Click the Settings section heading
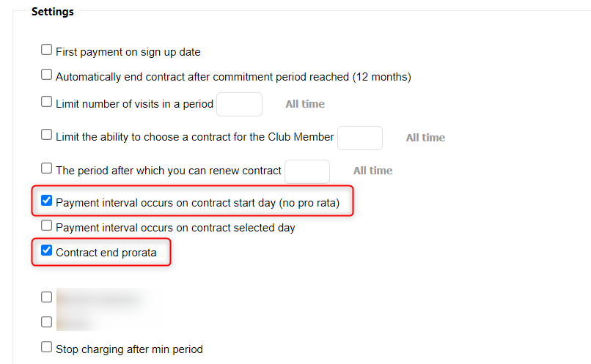The width and height of the screenshot is (591, 364). pos(52,12)
